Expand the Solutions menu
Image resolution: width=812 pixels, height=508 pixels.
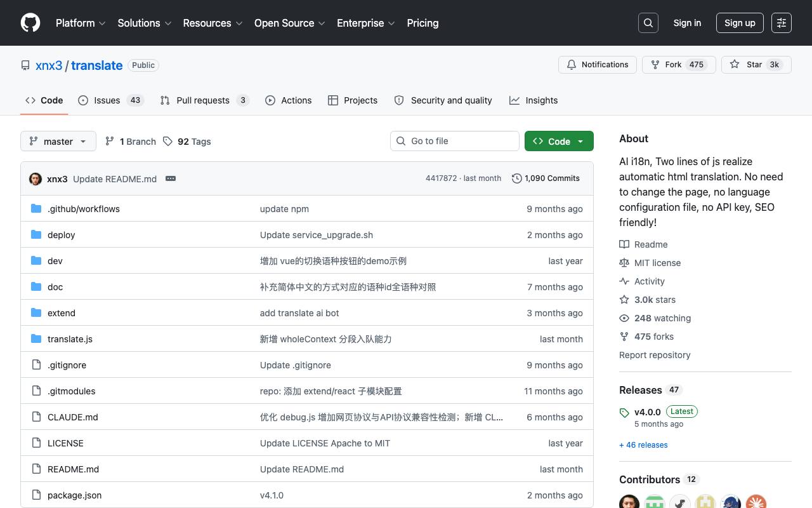145,23
